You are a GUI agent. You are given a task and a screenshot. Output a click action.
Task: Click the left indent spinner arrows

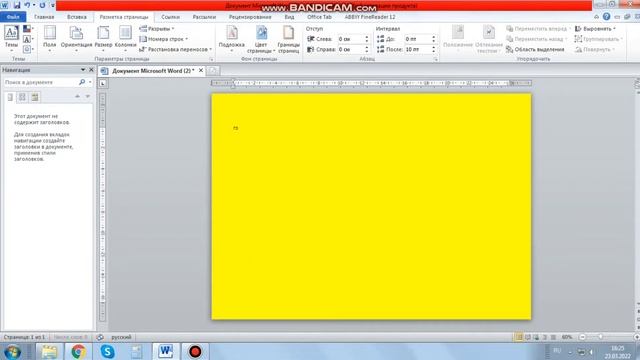pos(367,39)
